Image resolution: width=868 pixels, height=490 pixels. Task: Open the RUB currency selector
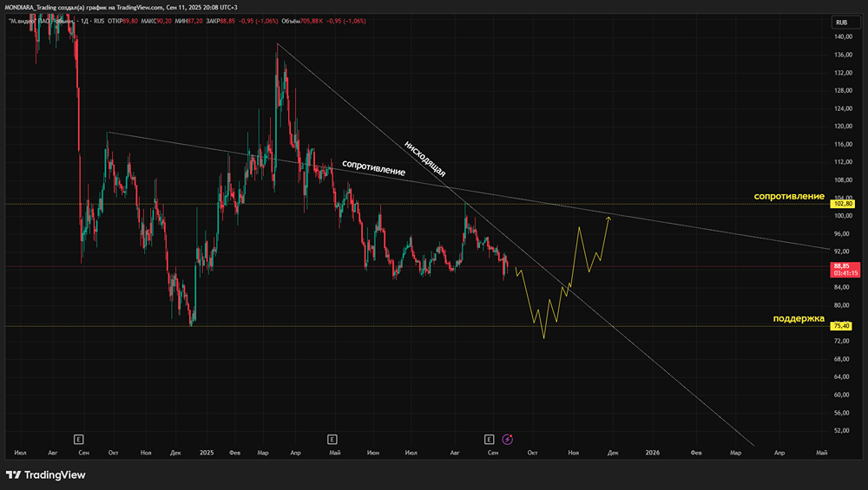coord(845,23)
